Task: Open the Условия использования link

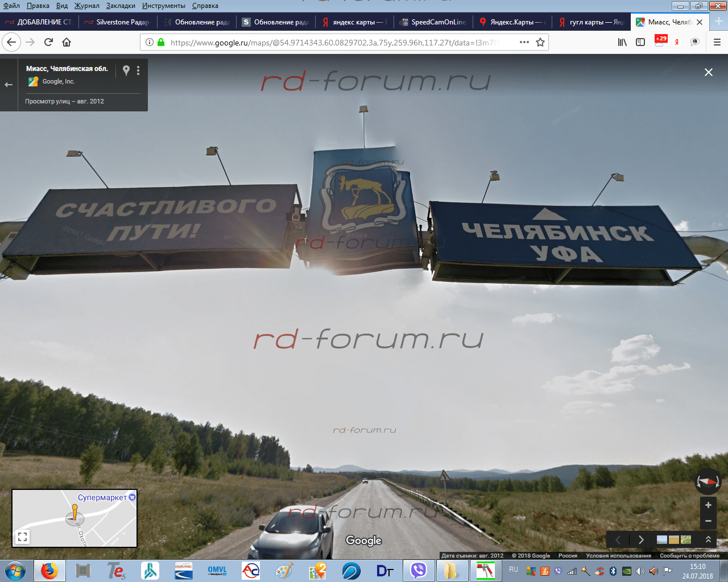Action: point(618,556)
